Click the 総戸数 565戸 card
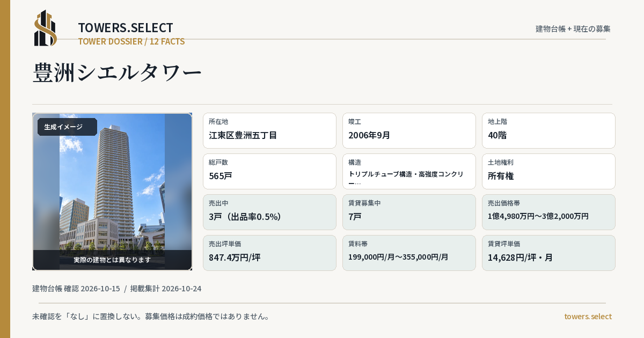 [x=269, y=171]
